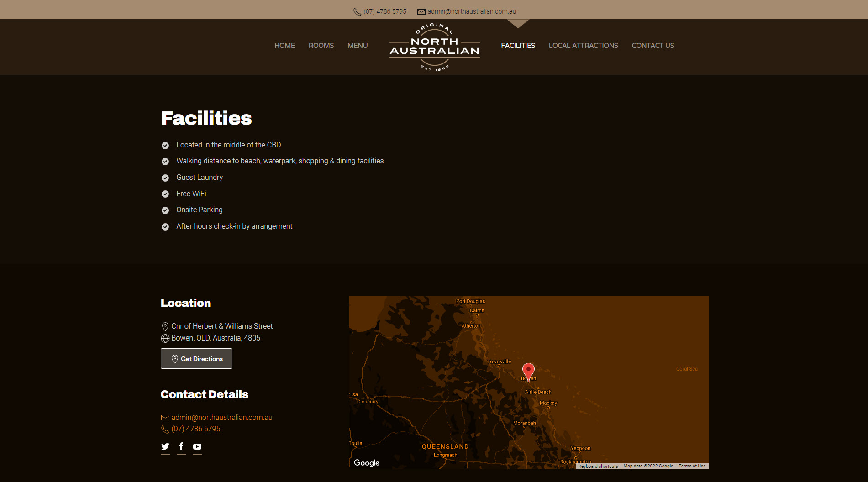
Task: Click the Contact Details heading
Action: click(205, 394)
